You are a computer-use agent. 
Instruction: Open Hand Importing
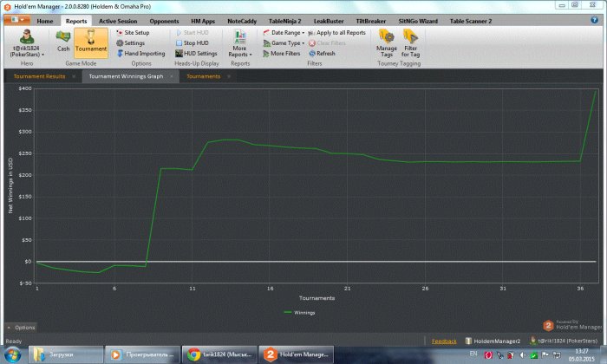[139, 53]
